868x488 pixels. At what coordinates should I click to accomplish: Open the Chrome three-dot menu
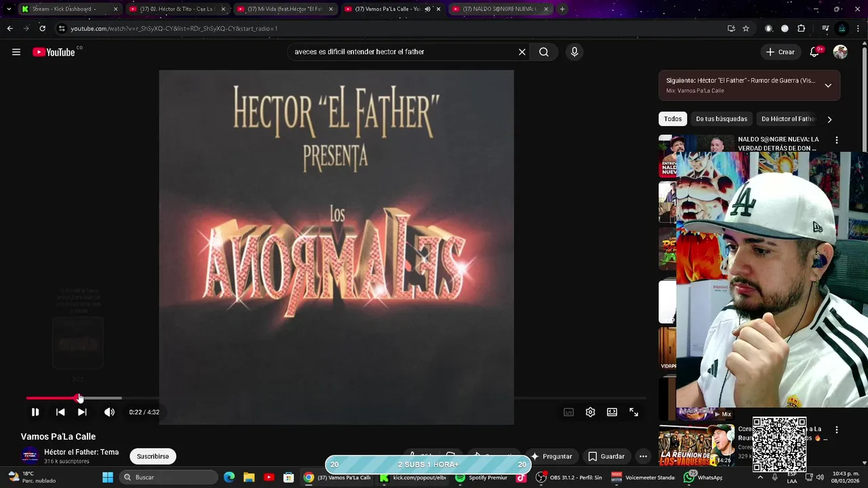pos(859,28)
